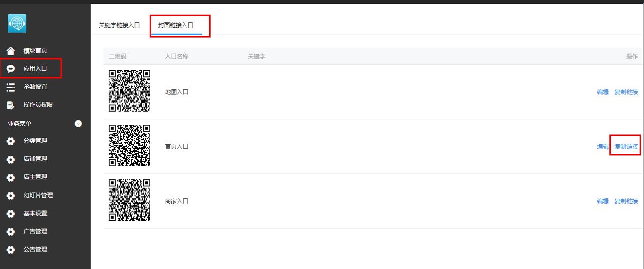Open 店主管理 in the sidebar
The width and height of the screenshot is (644, 269).
36,177
